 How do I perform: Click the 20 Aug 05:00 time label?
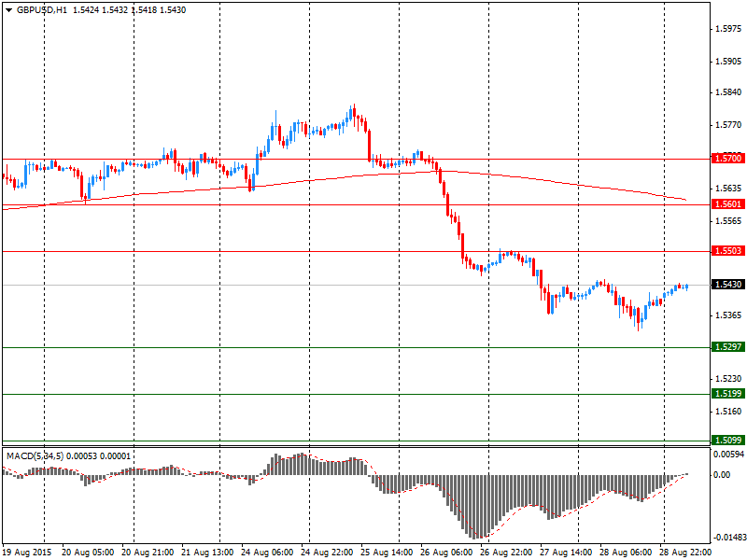(x=88, y=553)
